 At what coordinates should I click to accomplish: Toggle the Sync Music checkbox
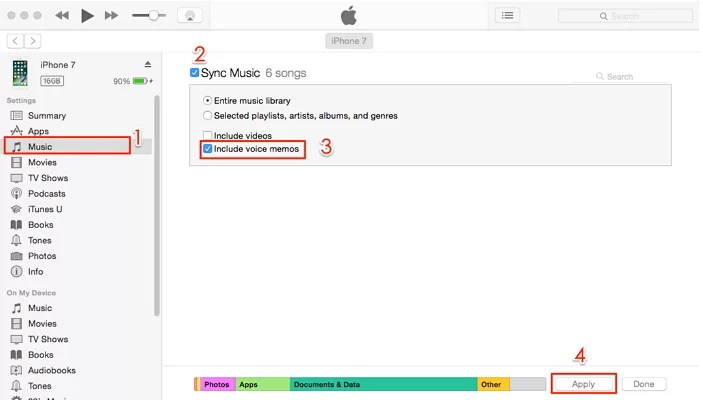195,73
